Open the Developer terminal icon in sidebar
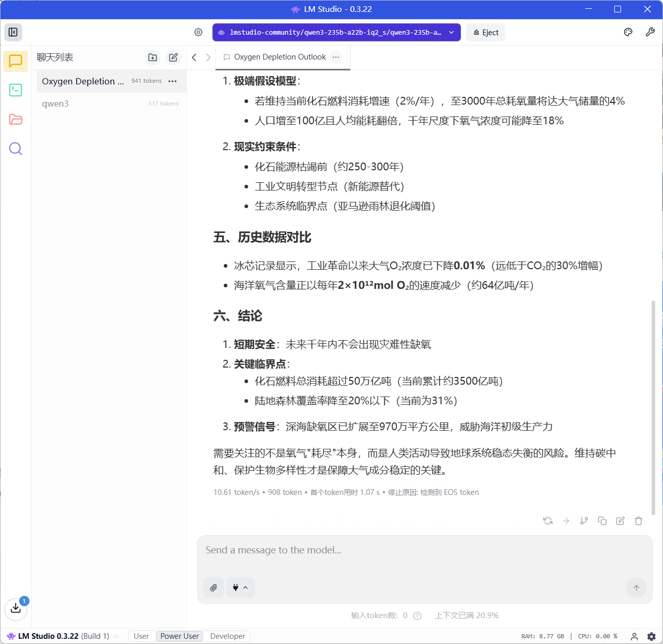This screenshot has height=644, width=663. 16,90
